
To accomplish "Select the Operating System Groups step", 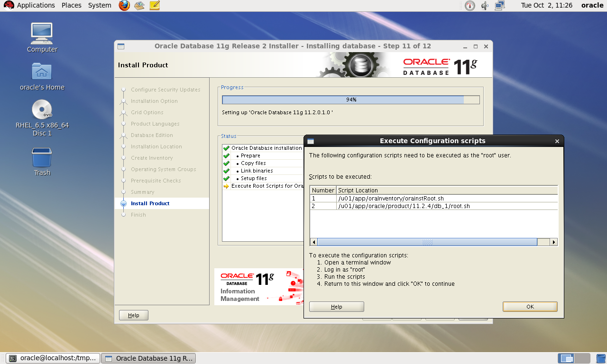I will click(x=163, y=169).
